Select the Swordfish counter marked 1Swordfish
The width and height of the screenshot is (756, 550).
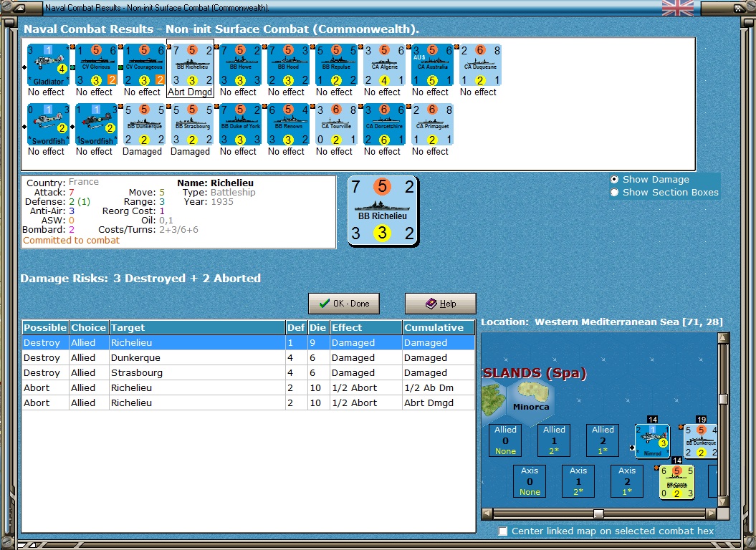(96, 125)
